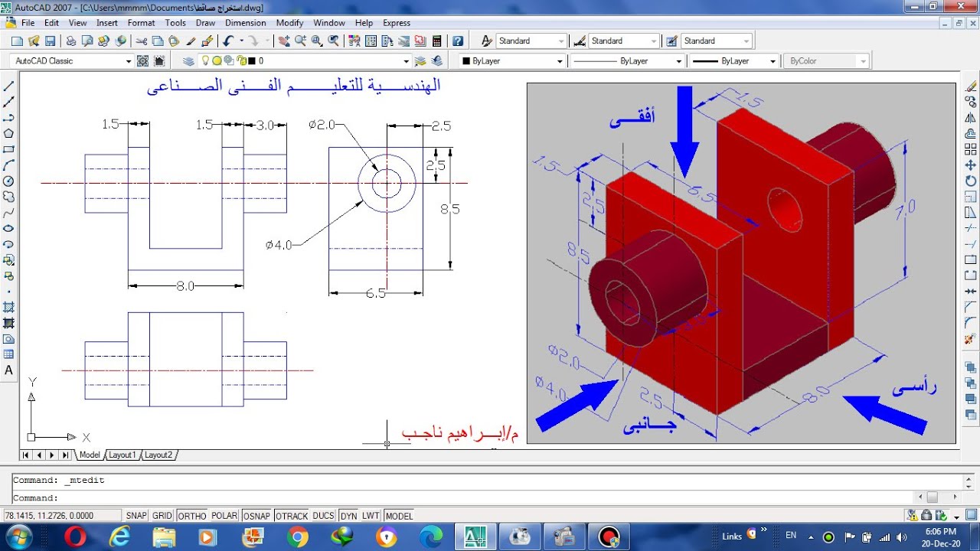Open the Dimension Style Standard dropdown
The width and height of the screenshot is (980, 551).
624,41
